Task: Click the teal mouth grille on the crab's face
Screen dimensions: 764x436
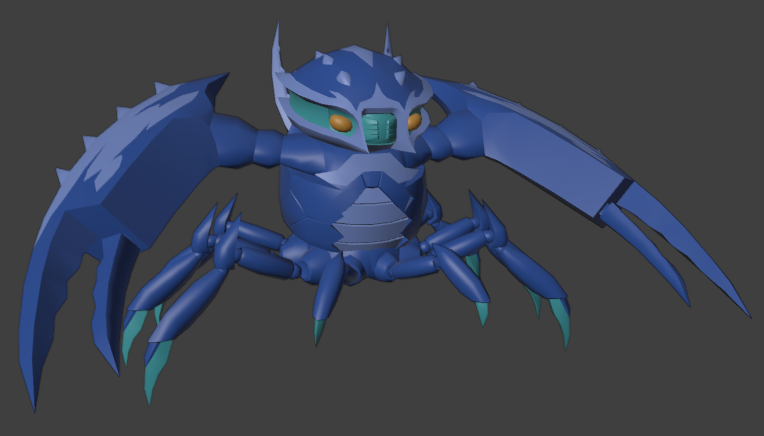Action: [381, 128]
